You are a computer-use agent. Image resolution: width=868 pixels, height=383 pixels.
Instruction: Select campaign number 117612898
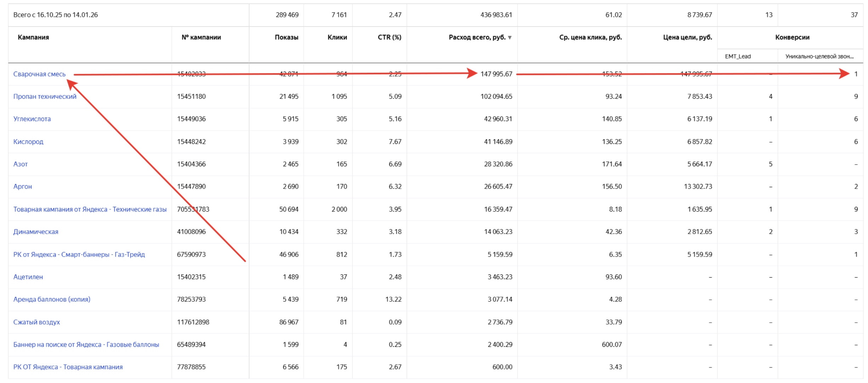click(193, 322)
